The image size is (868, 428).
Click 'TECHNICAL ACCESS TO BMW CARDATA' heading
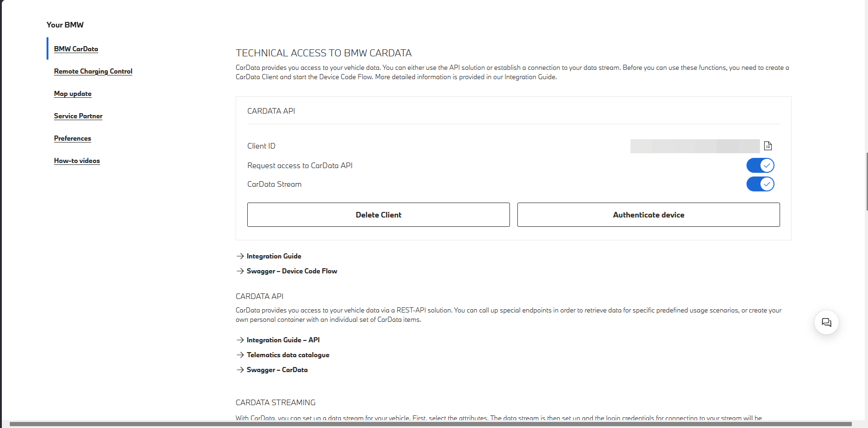[x=324, y=53]
